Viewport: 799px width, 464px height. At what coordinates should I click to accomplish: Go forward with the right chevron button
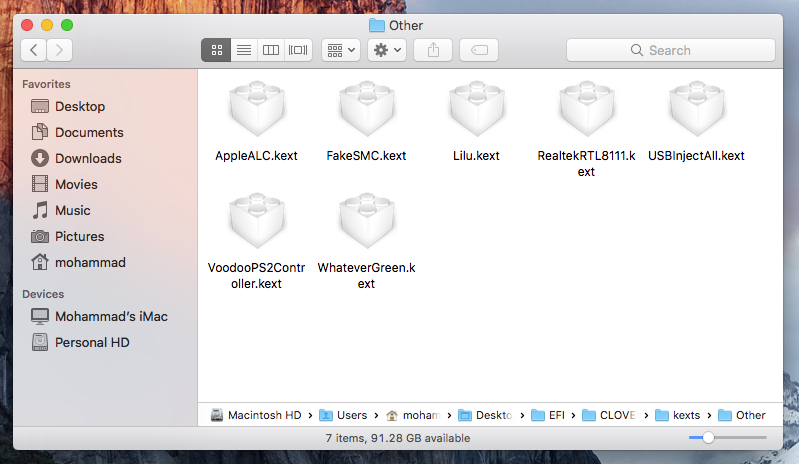click(x=59, y=50)
